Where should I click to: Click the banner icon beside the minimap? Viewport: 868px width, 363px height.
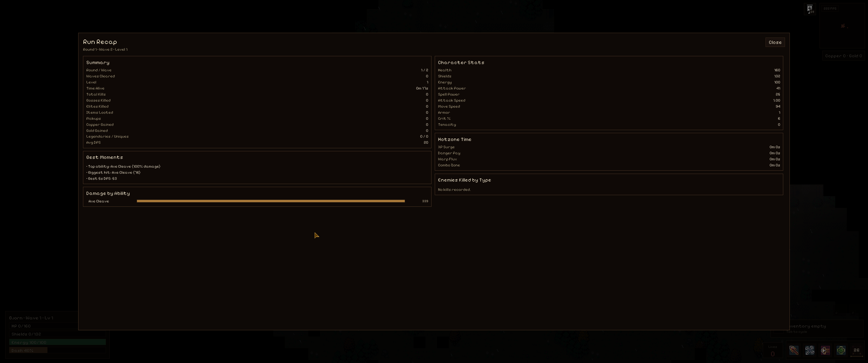810,9
